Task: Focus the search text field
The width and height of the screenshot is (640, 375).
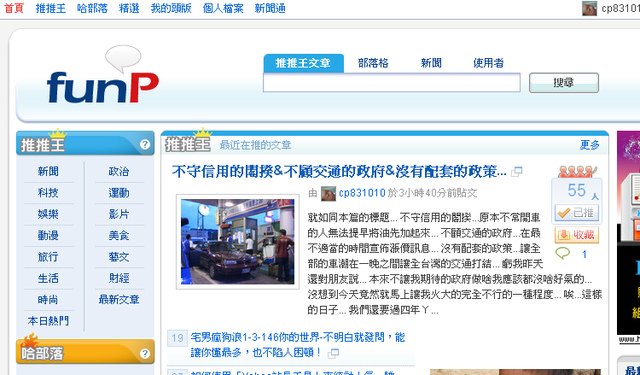Action: pyautogui.click(x=392, y=83)
